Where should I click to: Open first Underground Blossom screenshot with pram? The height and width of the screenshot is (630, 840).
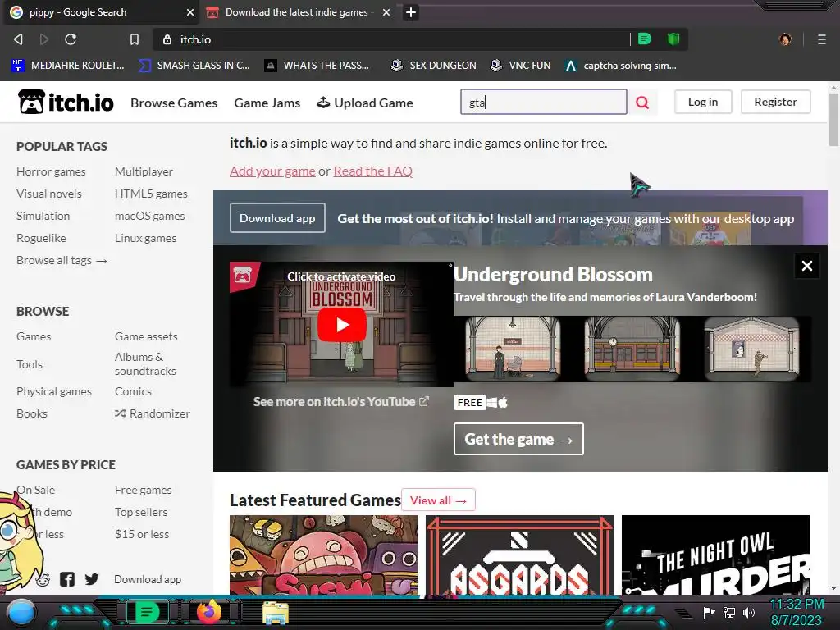[513, 349]
